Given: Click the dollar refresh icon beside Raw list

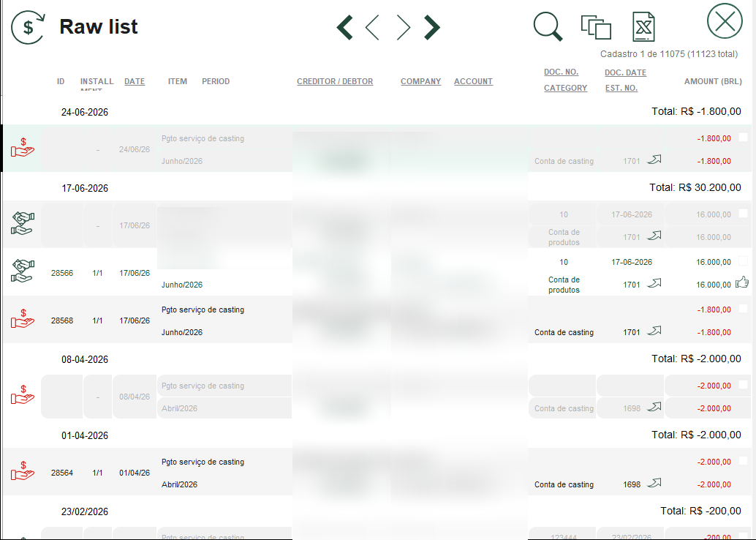Looking at the screenshot, I should [x=28, y=28].
